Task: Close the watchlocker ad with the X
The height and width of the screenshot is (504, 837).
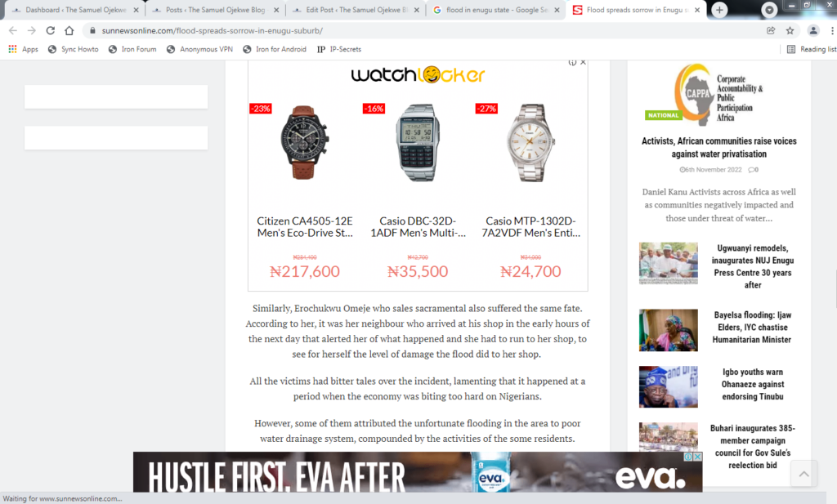Action: point(583,62)
